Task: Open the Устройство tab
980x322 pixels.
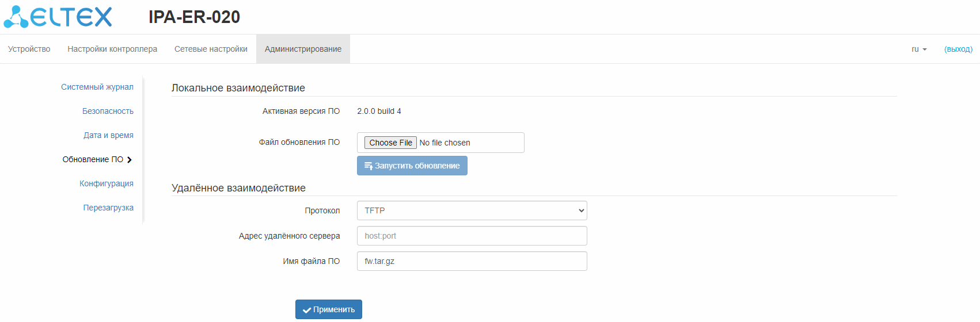Action: click(x=29, y=49)
